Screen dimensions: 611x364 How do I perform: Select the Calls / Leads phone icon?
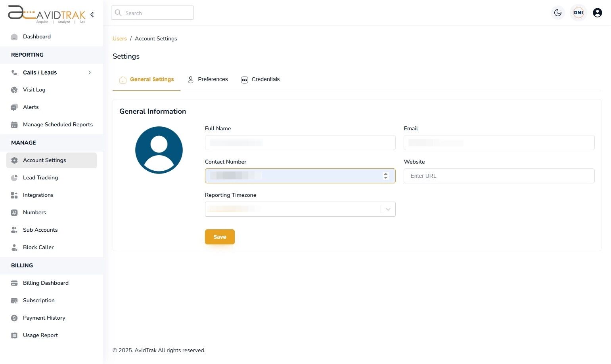coord(14,72)
